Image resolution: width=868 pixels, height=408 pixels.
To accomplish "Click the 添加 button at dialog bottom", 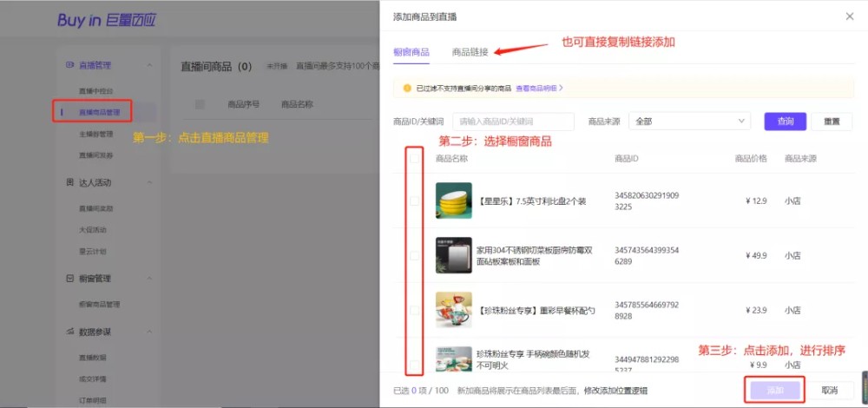I will (775, 391).
